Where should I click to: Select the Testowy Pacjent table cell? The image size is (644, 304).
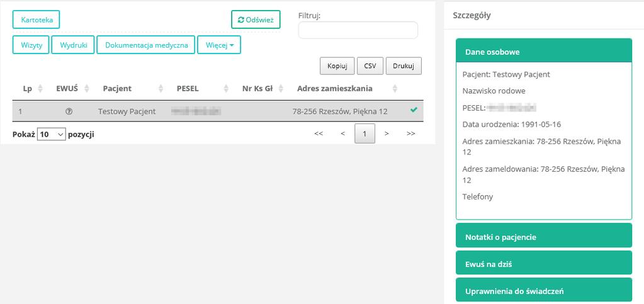(x=127, y=111)
